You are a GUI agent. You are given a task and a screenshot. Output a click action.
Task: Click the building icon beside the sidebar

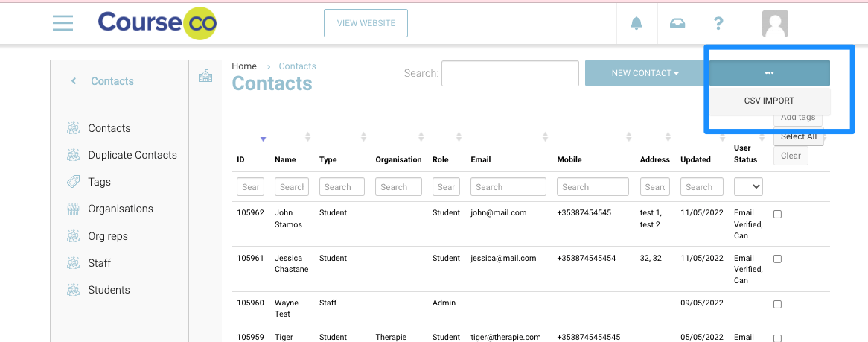click(205, 75)
